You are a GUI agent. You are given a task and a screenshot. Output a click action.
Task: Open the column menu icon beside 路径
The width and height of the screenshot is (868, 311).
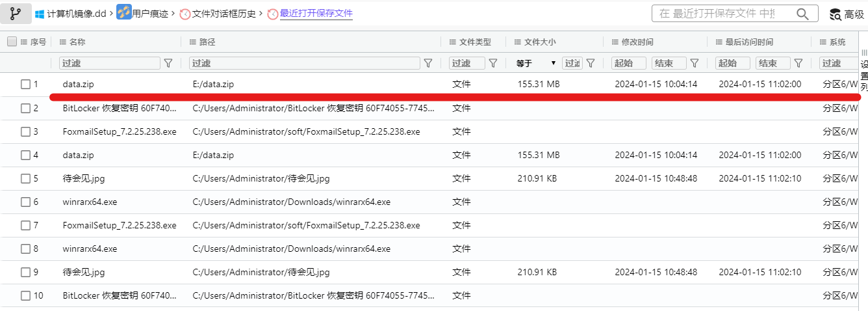193,42
